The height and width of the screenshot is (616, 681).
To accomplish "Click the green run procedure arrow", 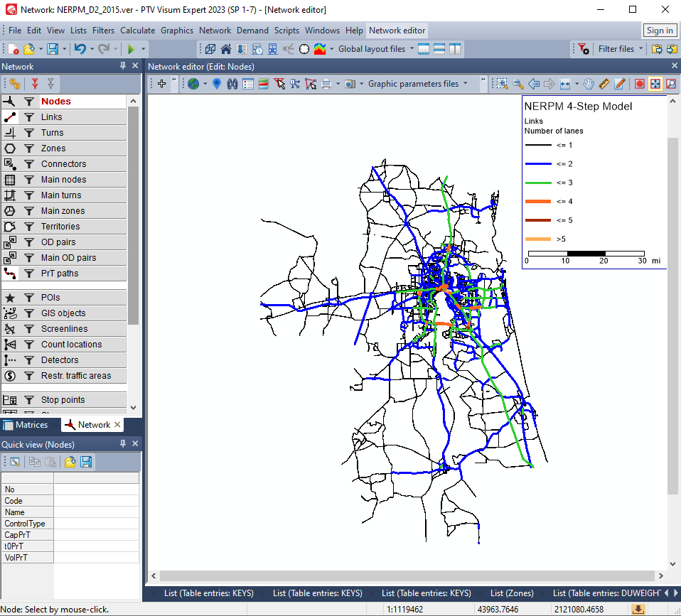I will point(130,49).
